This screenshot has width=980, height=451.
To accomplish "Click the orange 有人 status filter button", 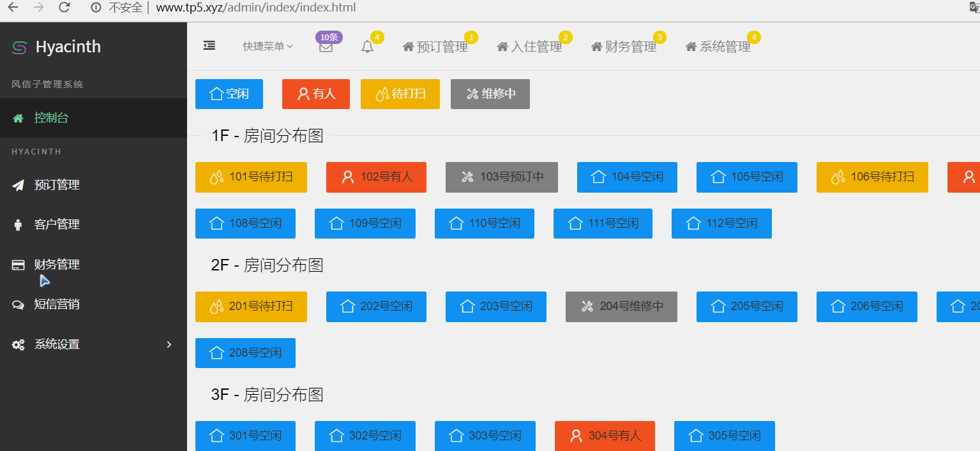I will click(315, 94).
